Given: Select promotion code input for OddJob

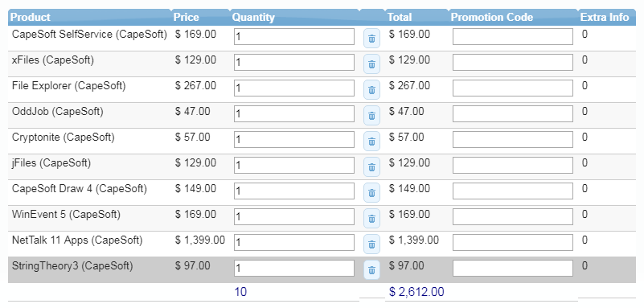Looking at the screenshot, I should click(513, 113).
